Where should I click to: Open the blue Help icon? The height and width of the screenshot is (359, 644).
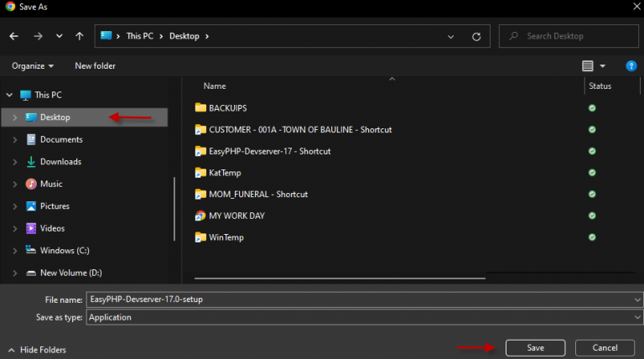coord(631,65)
